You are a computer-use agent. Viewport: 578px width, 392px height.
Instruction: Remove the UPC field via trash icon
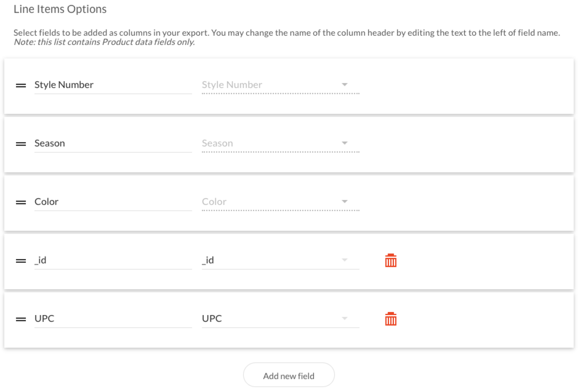[390, 319]
